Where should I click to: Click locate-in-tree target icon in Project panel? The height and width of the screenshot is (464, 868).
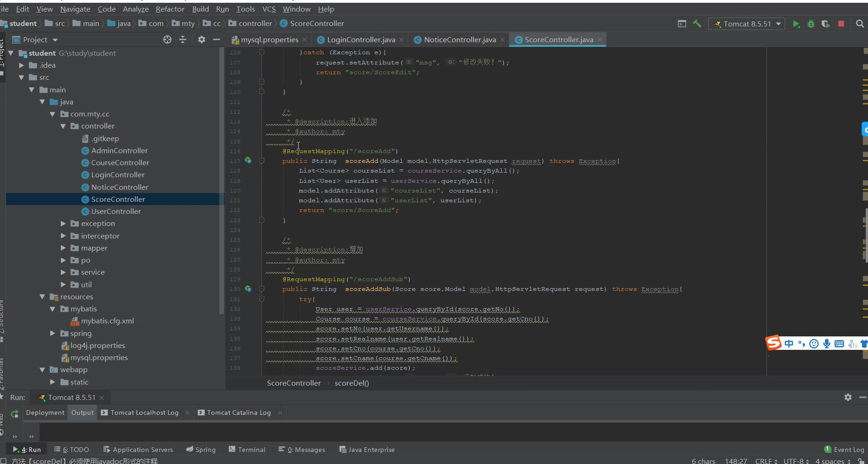click(167, 40)
